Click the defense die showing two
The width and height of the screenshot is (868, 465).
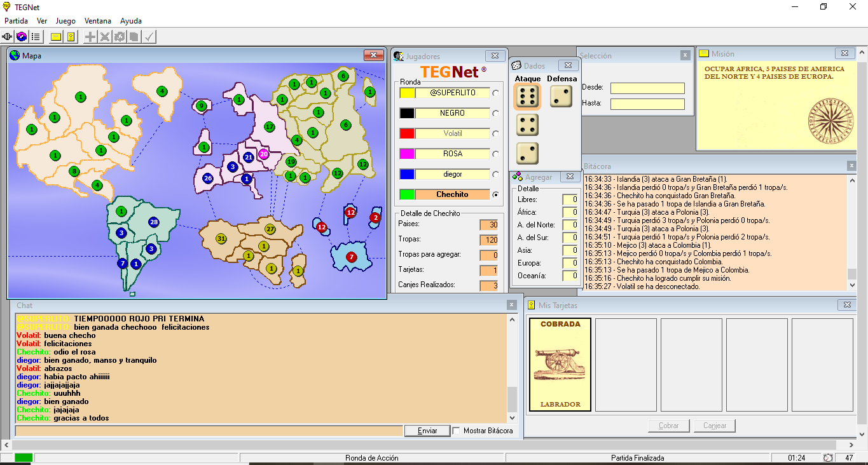click(x=561, y=97)
